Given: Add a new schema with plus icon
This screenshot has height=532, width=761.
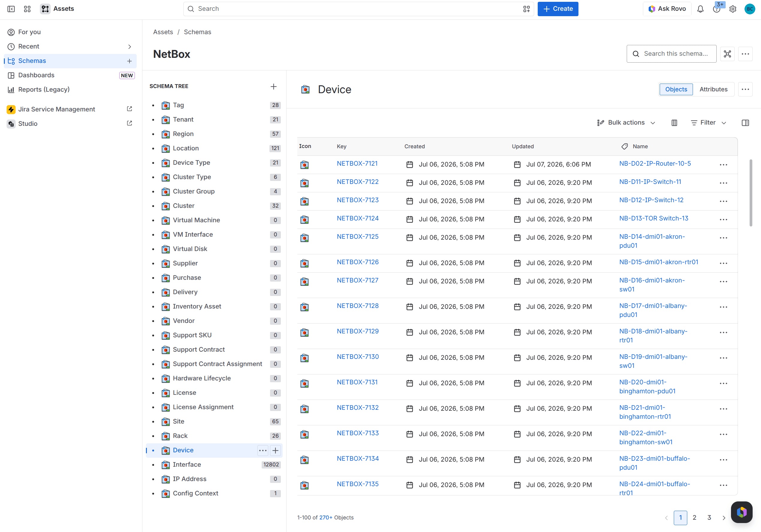Looking at the screenshot, I should [129, 61].
